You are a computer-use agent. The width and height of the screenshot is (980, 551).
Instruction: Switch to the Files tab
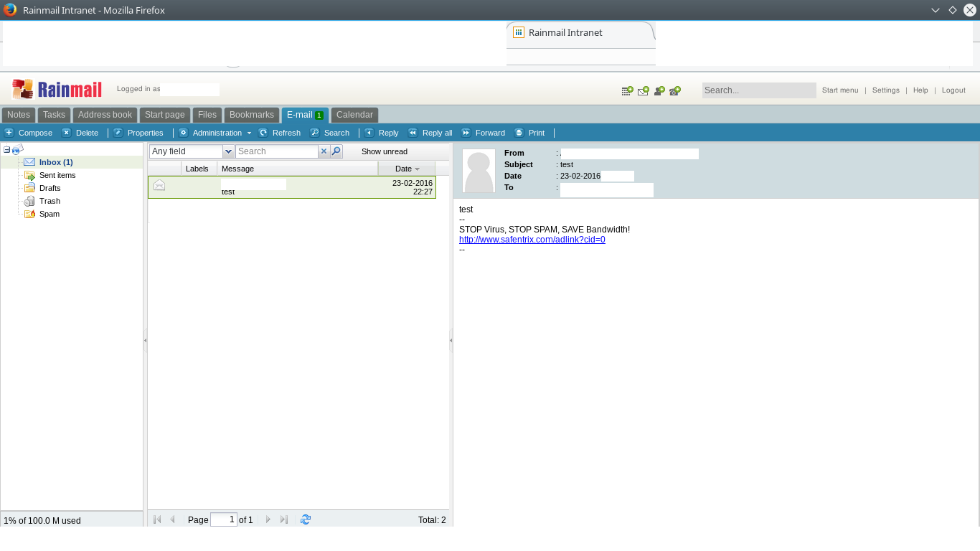pyautogui.click(x=207, y=115)
